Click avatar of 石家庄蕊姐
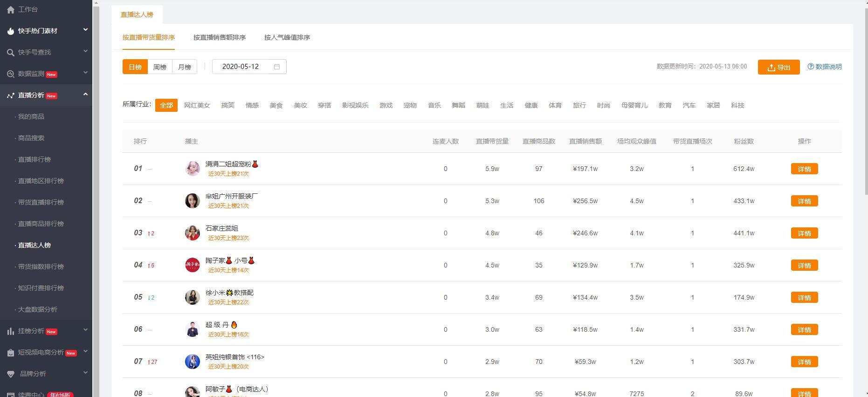The width and height of the screenshot is (868, 397). [192, 233]
